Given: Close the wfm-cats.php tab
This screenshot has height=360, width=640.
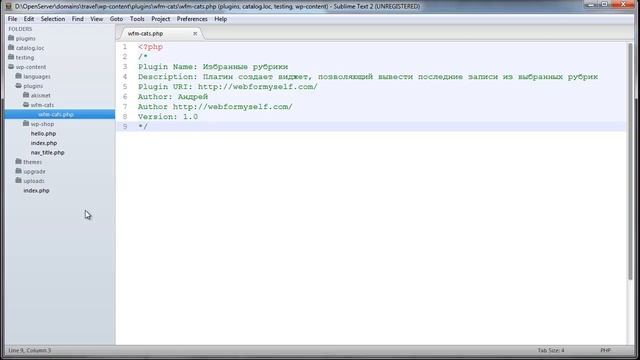Looking at the screenshot, I should pos(195,33).
